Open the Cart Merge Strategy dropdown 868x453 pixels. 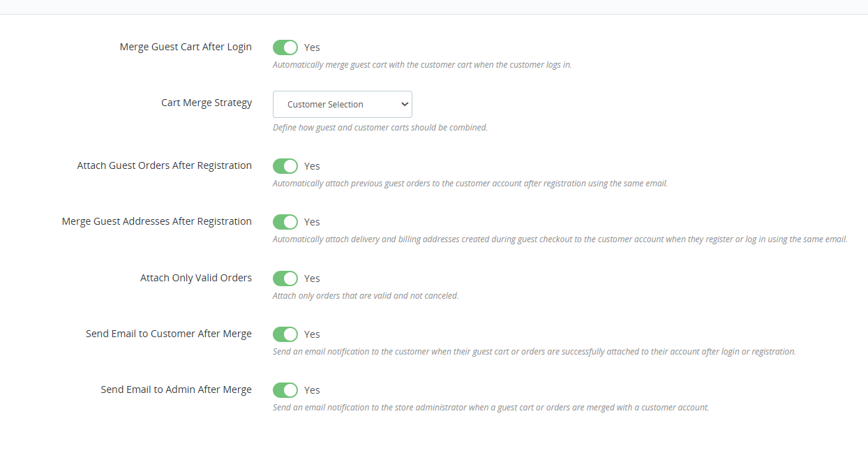[343, 104]
